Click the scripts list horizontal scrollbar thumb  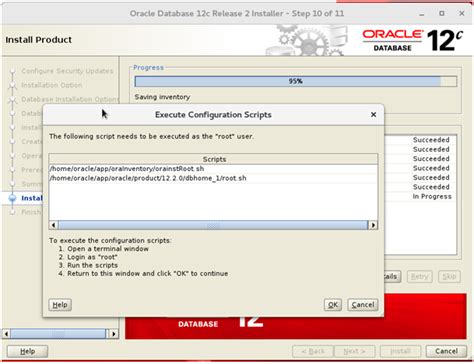click(213, 225)
